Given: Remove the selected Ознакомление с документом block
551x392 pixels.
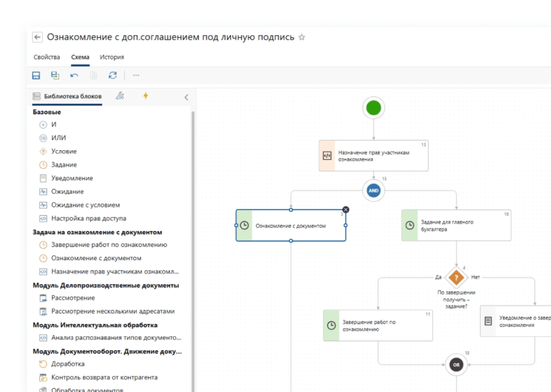Looking at the screenshot, I should coord(346,209).
